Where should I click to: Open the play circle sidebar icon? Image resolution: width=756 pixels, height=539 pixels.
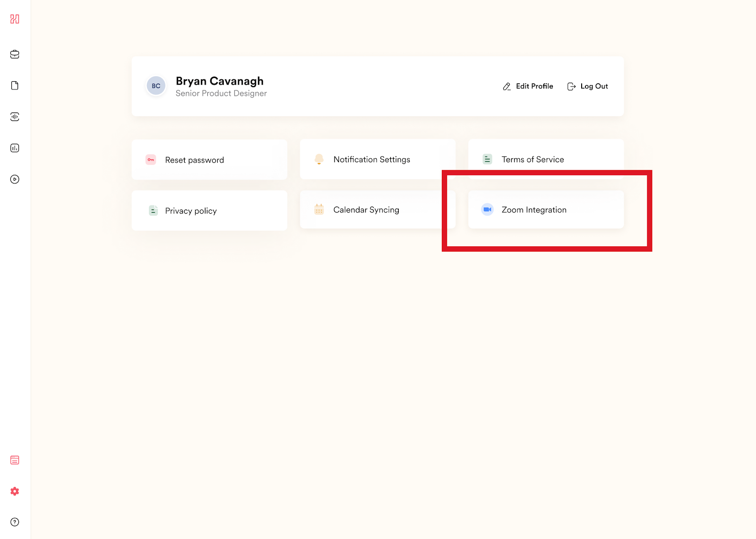tap(15, 179)
